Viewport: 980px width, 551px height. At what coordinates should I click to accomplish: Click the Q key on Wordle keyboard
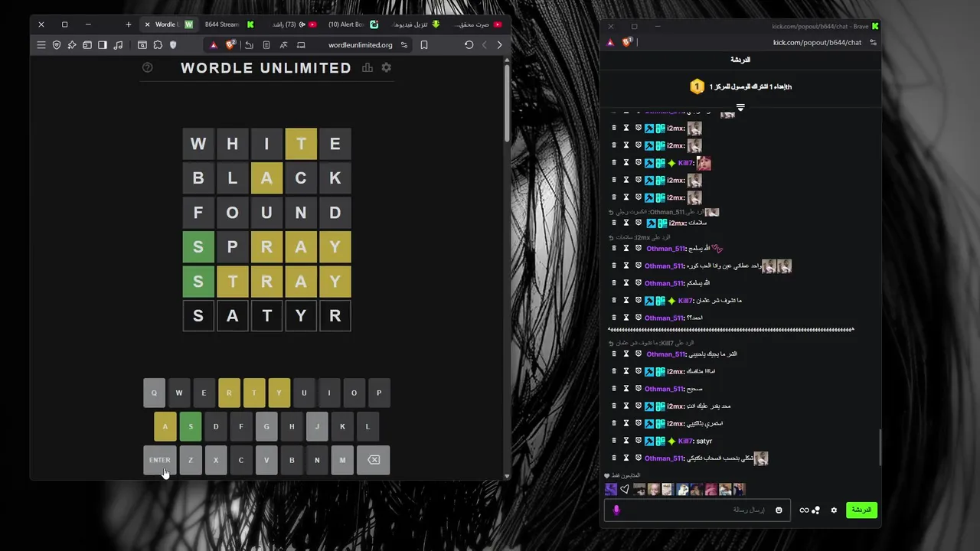154,393
